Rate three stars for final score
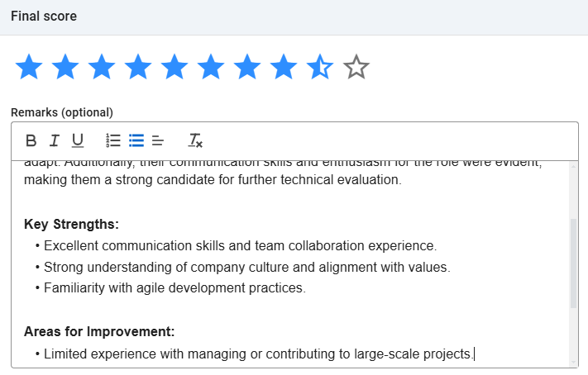588x375 pixels. coord(101,67)
